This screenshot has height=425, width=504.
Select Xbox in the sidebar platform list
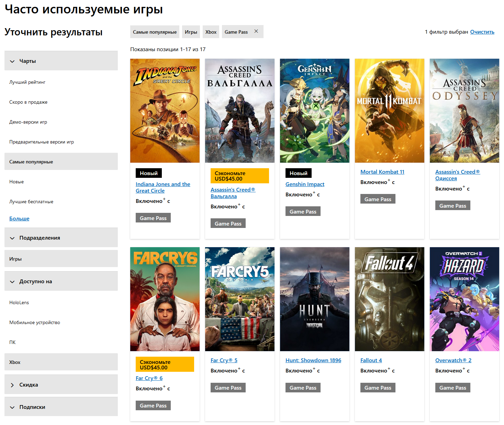pyautogui.click(x=61, y=362)
